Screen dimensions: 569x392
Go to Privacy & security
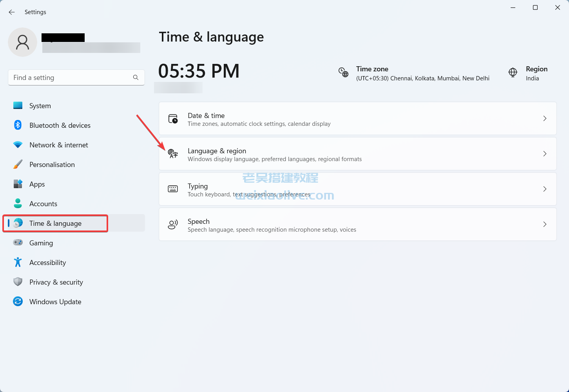coord(76,282)
